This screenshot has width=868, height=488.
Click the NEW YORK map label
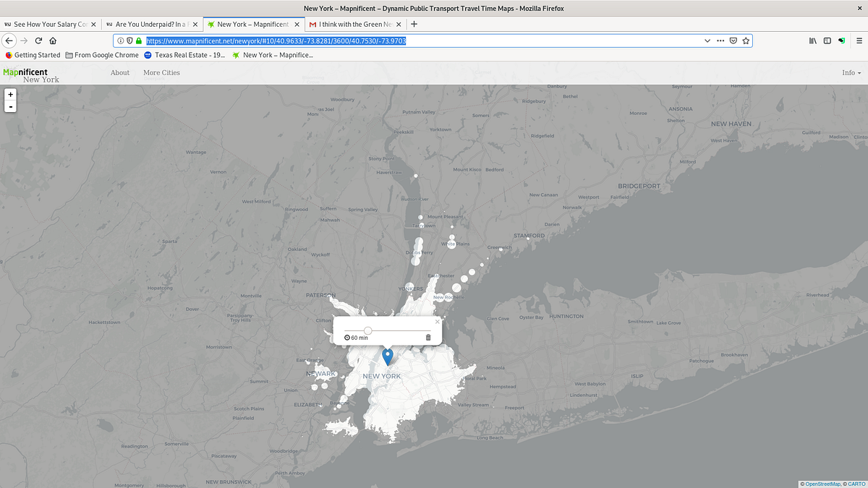(381, 376)
